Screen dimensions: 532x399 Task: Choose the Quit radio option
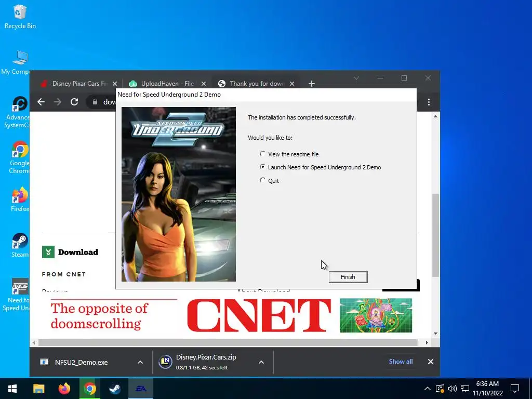[x=269, y=180]
